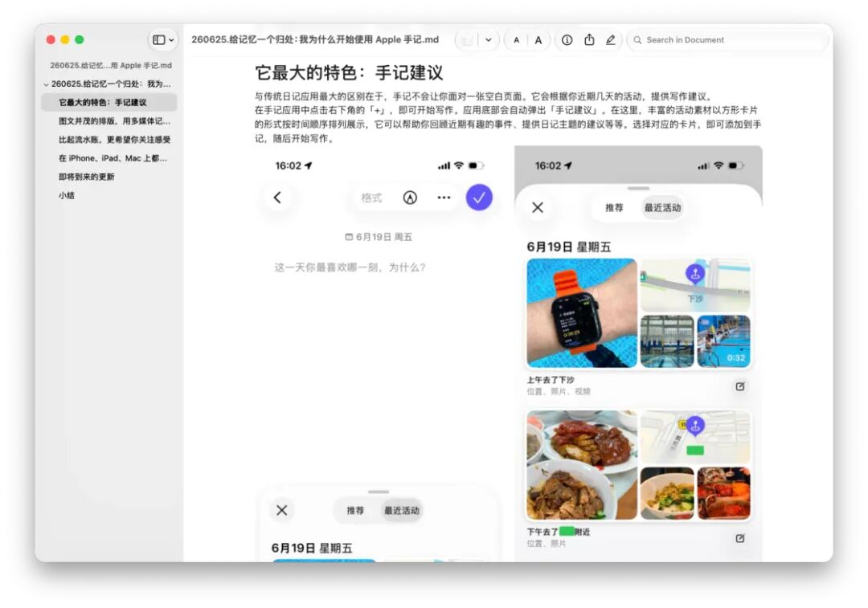868x608 pixels.
Task: Click the compose icon beside 下午去了...附近
Action: point(740,538)
